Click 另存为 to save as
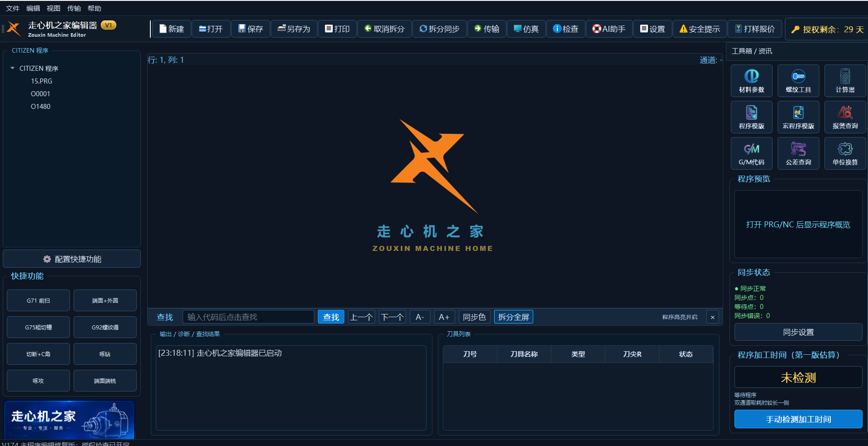868x446 pixels. tap(294, 29)
